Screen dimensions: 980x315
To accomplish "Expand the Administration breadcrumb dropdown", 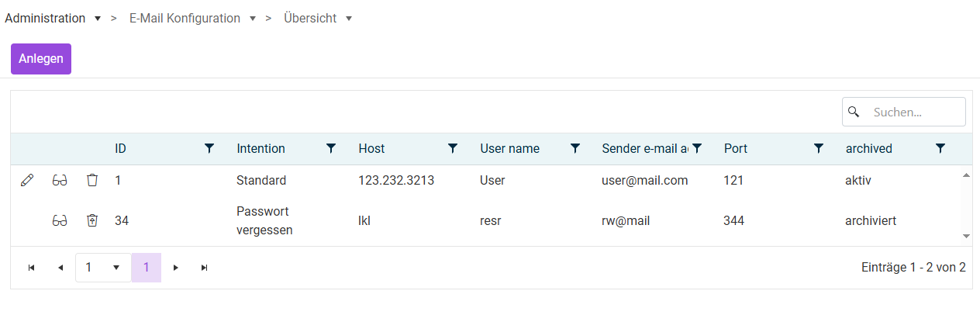I will (x=97, y=19).
